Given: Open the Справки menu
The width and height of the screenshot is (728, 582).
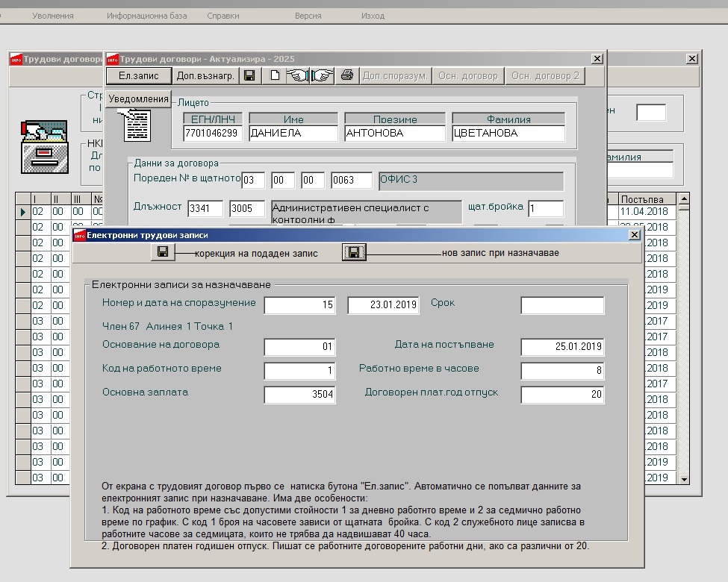Looking at the screenshot, I should [223, 16].
